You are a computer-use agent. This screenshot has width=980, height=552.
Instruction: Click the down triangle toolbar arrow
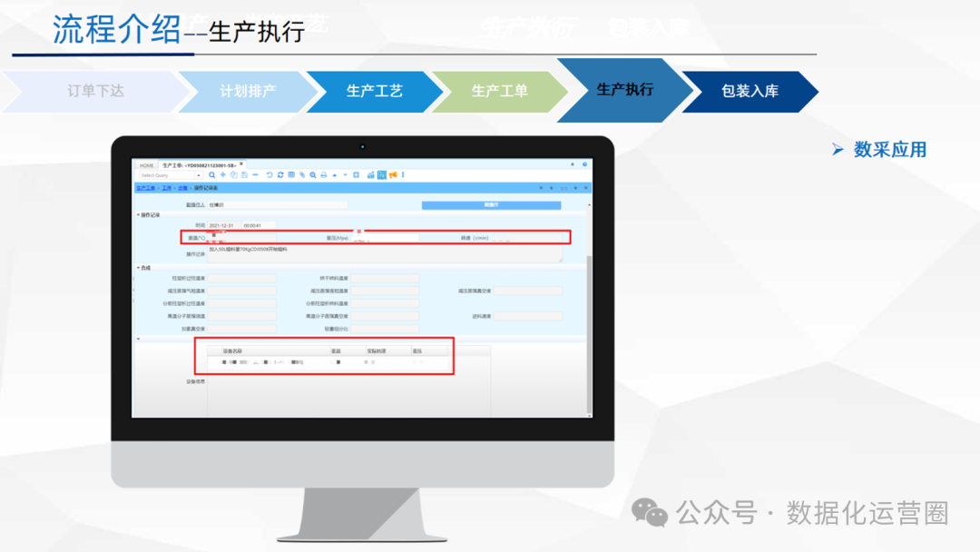click(x=345, y=175)
